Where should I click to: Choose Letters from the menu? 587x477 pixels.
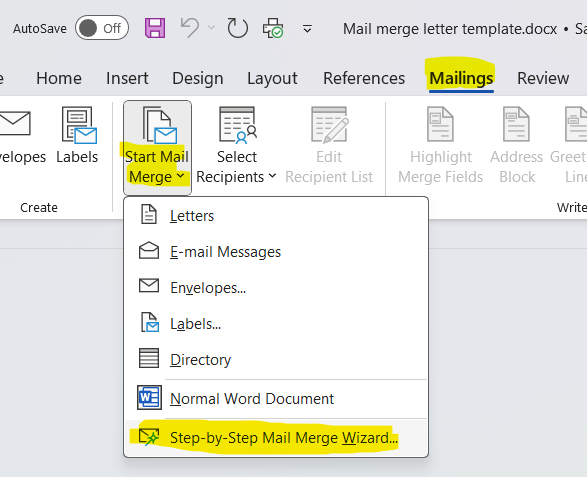tap(276, 216)
